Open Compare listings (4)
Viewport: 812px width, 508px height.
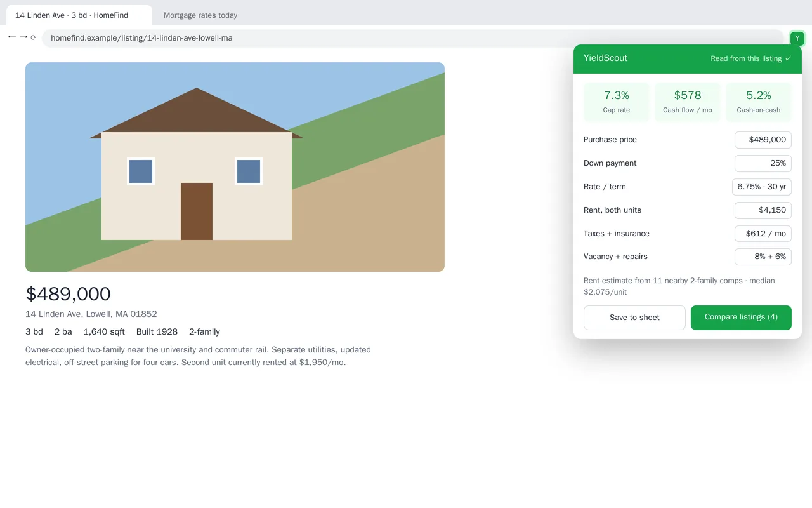pyautogui.click(x=741, y=317)
